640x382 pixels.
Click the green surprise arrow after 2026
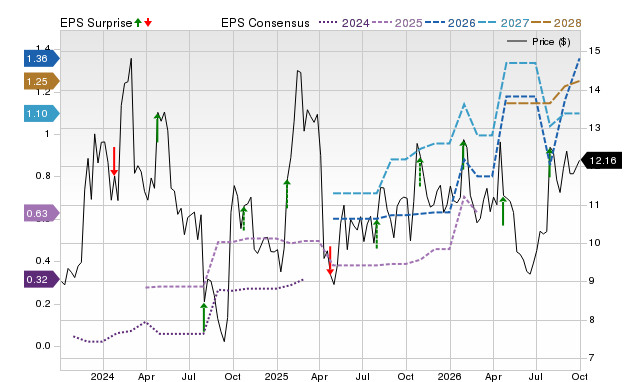point(463,155)
